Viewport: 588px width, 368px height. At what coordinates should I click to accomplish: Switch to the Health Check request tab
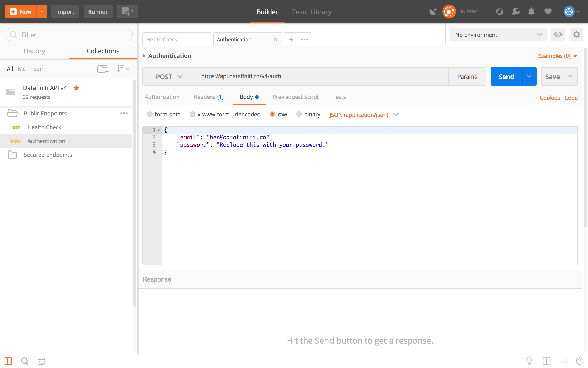pyautogui.click(x=177, y=39)
